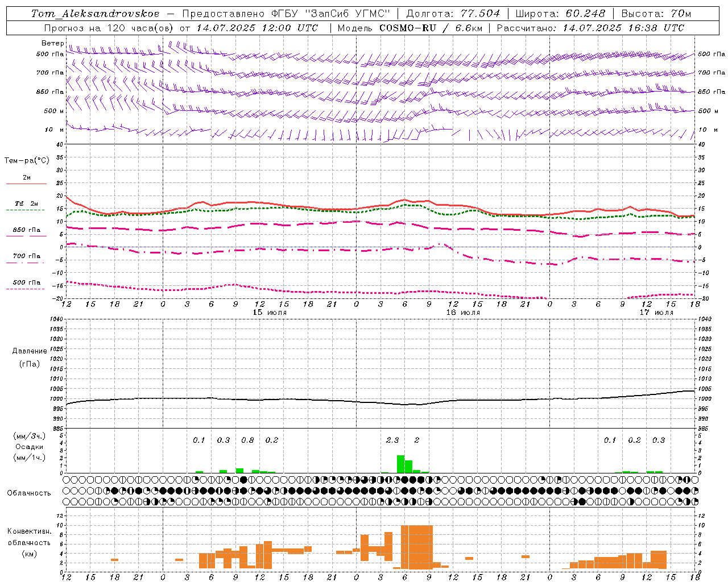This screenshot has width=728, height=582.
Task: Select the latitude value Широта: 60.248
Action: 561,14
